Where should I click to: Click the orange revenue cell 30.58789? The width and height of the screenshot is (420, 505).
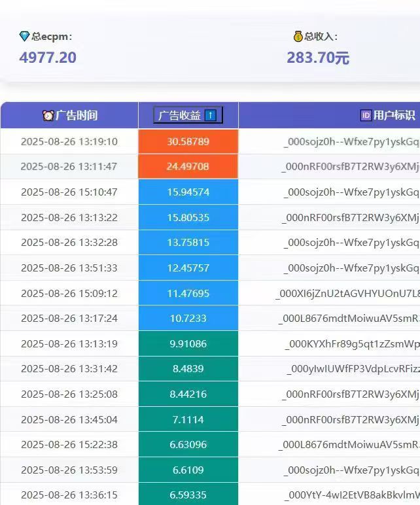(x=188, y=141)
